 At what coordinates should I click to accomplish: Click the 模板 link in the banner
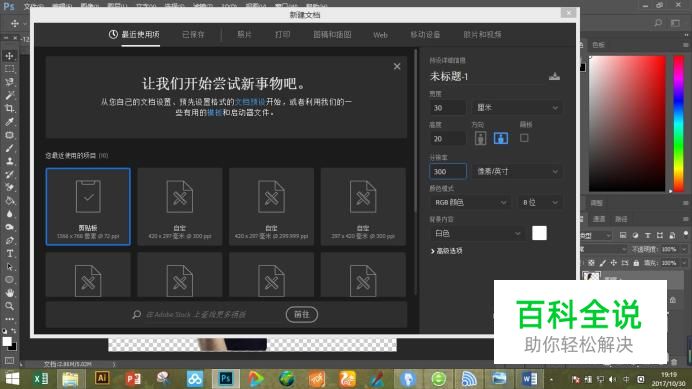pos(214,113)
